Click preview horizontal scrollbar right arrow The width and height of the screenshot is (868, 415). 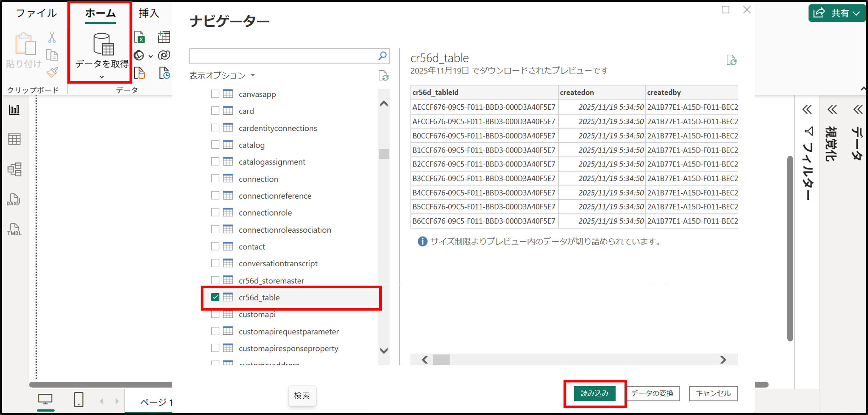pyautogui.click(x=723, y=360)
